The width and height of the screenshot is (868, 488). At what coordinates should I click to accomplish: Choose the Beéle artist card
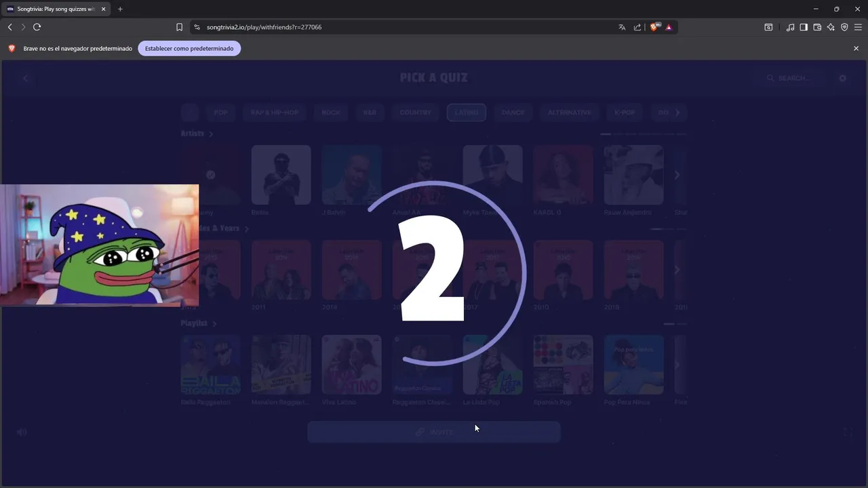click(x=281, y=175)
